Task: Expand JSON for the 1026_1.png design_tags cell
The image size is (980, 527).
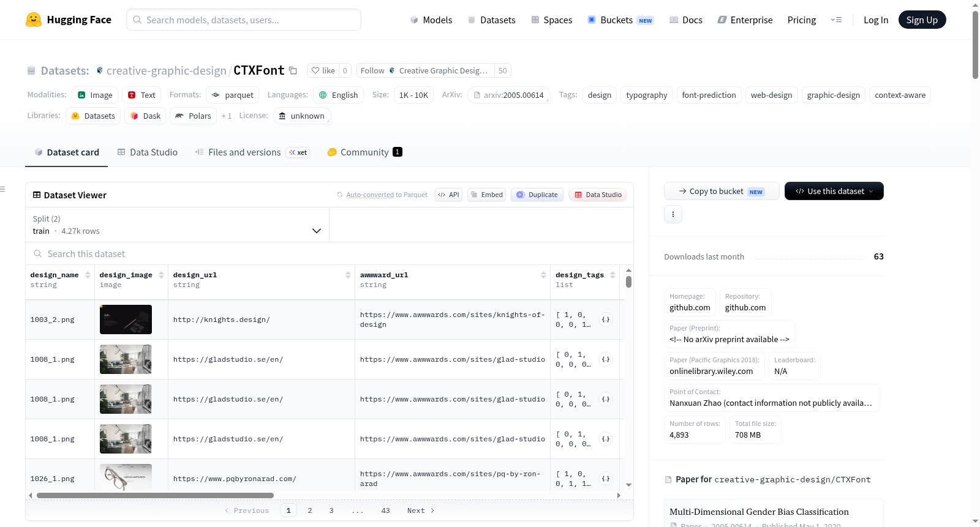Action: [606, 479]
